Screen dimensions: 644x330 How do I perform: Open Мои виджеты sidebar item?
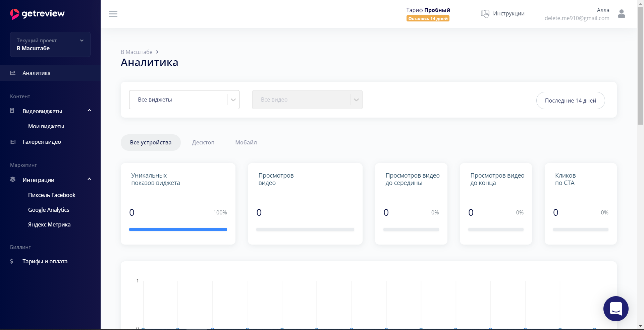(x=46, y=126)
